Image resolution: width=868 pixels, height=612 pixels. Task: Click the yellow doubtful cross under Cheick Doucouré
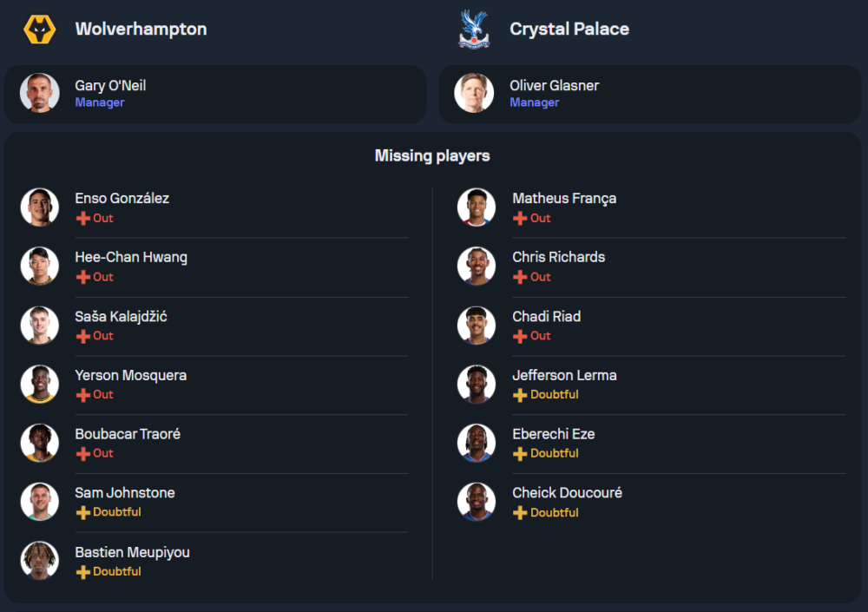click(521, 512)
